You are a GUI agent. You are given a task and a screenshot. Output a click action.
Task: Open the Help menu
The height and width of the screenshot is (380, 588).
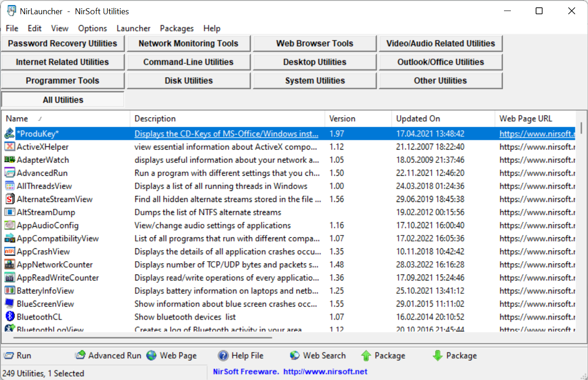pyautogui.click(x=212, y=28)
